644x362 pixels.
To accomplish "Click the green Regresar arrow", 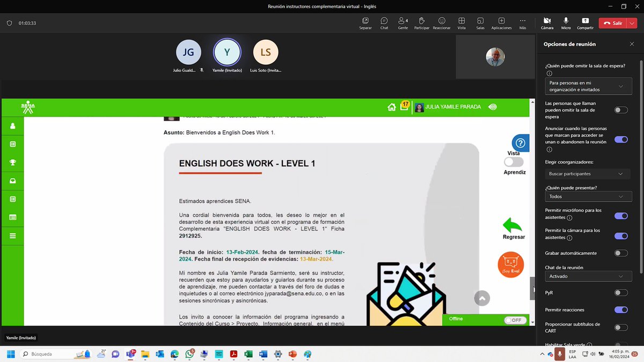I will [513, 225].
